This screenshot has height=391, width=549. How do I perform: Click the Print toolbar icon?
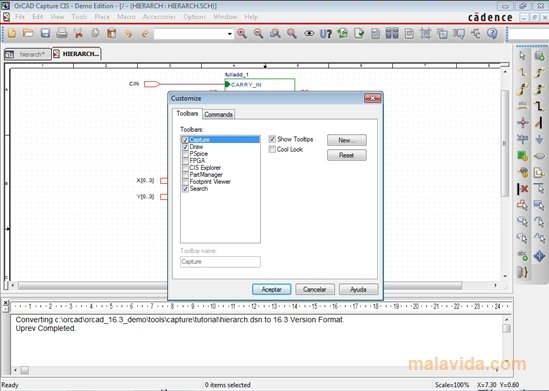click(x=62, y=34)
